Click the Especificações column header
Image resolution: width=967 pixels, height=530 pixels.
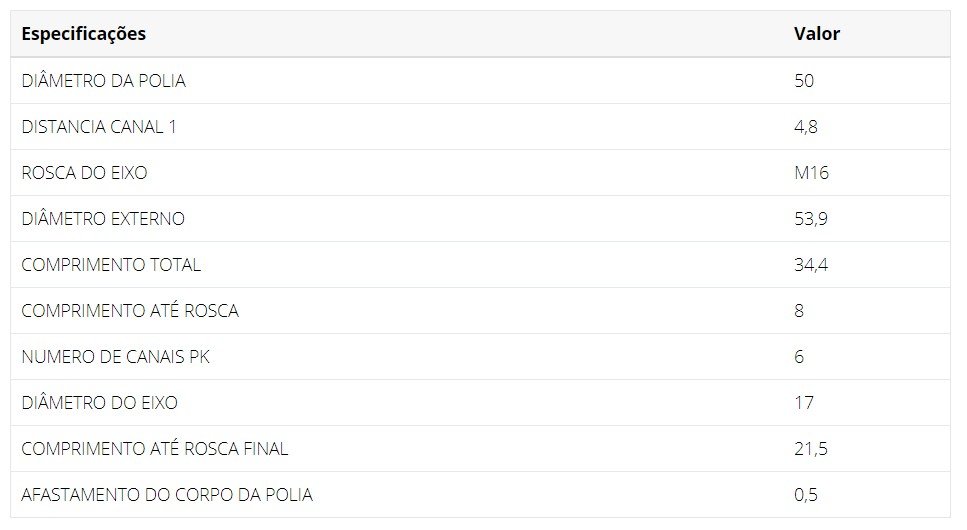(x=83, y=34)
